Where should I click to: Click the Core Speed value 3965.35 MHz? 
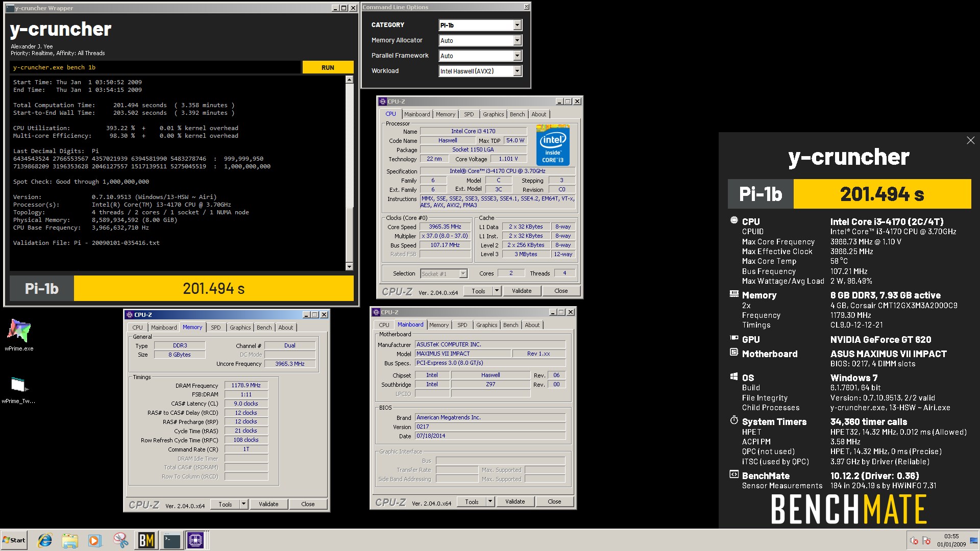pyautogui.click(x=445, y=227)
